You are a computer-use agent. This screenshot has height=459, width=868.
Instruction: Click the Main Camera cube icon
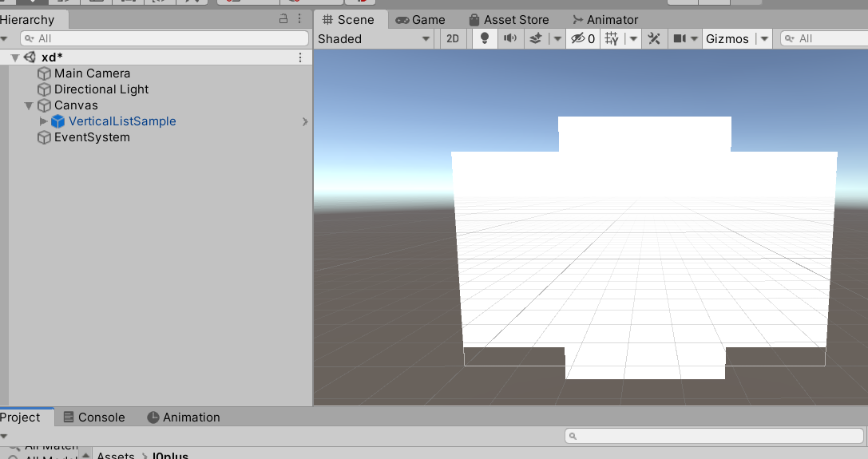point(44,73)
